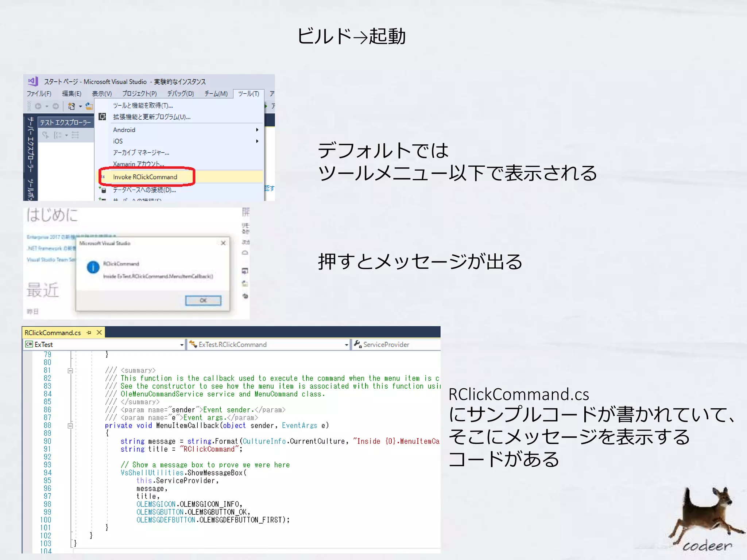Click the Visual Studio logo in title bar
Viewport: 747px width, 560px height.
tap(33, 81)
